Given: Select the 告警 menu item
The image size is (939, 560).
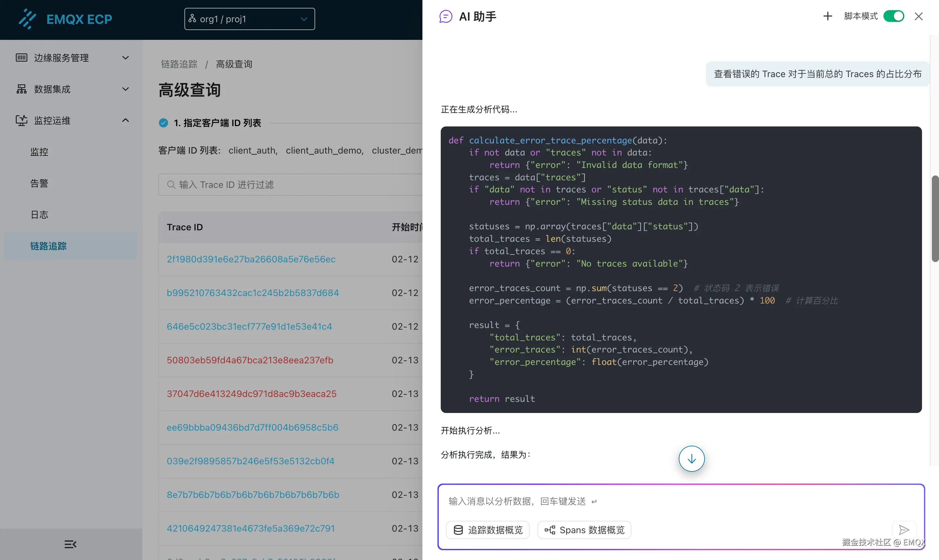Looking at the screenshot, I should pyautogui.click(x=39, y=183).
